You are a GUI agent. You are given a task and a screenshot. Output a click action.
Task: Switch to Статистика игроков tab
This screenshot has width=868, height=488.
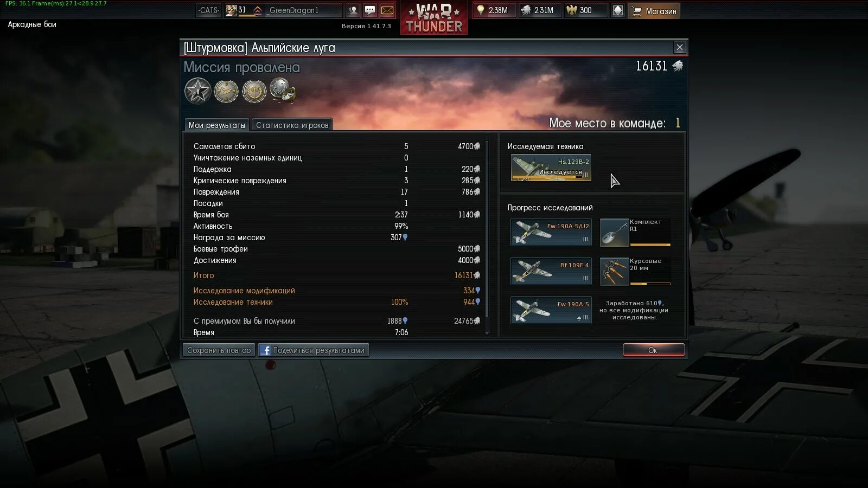[x=292, y=125]
